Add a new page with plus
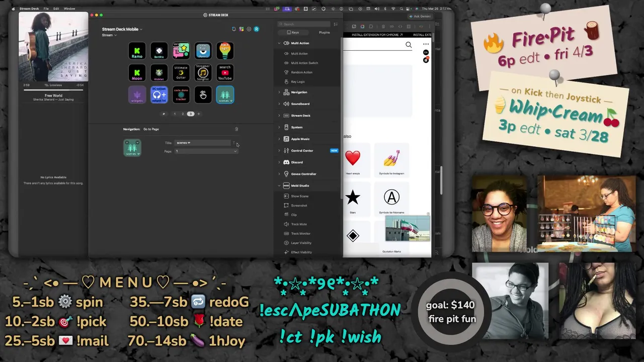The height and width of the screenshot is (362, 644). coord(198,114)
